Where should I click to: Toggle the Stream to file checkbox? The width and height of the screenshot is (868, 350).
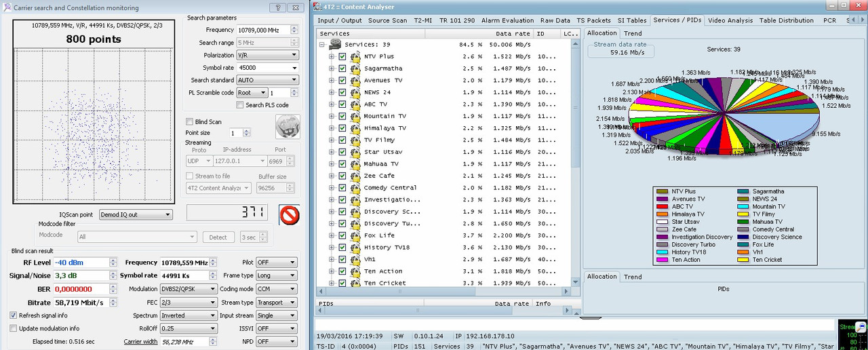coord(190,176)
